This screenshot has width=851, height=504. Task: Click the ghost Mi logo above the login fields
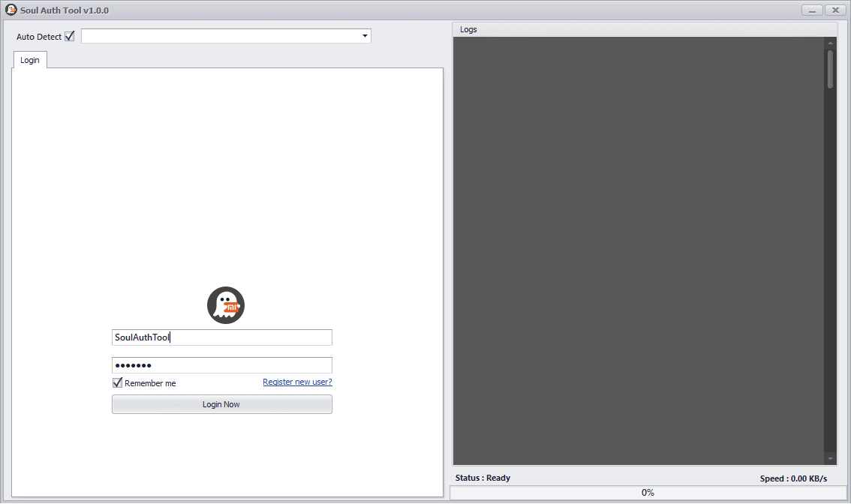(226, 305)
